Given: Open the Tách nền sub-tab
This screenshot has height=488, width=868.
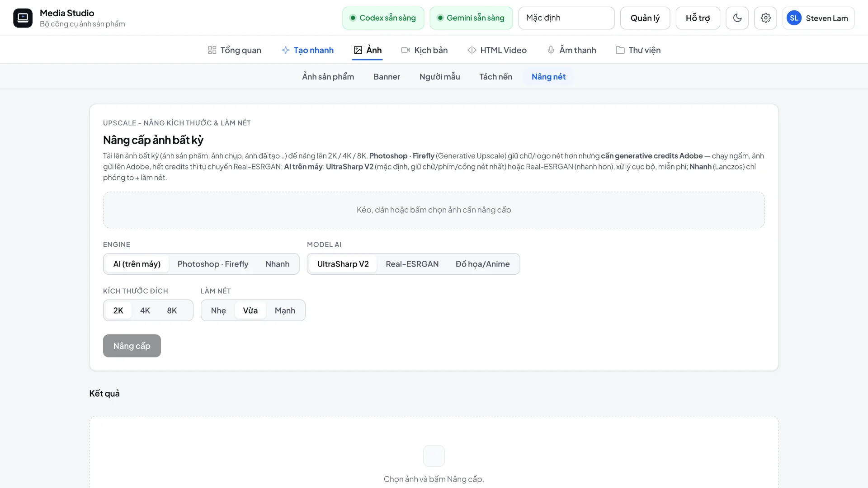Looking at the screenshot, I should 496,77.
